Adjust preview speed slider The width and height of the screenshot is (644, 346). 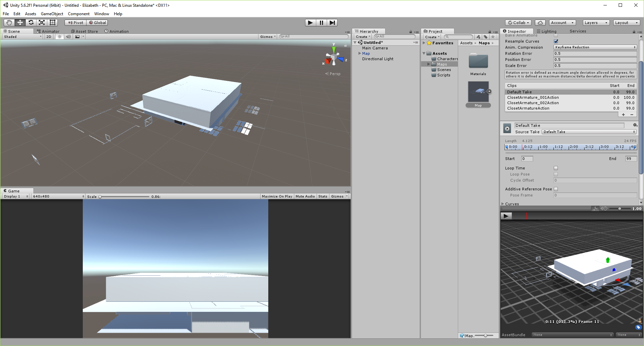click(620, 209)
